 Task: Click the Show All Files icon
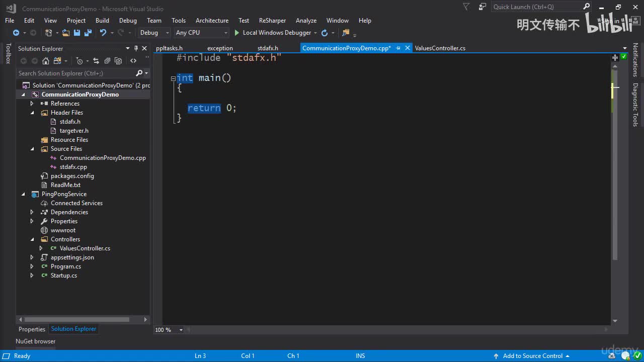tap(118, 61)
